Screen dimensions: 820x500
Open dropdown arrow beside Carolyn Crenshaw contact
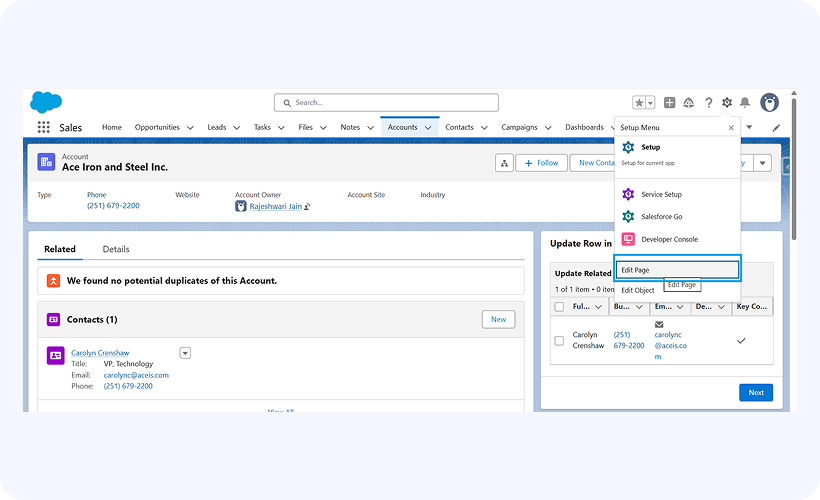point(185,353)
